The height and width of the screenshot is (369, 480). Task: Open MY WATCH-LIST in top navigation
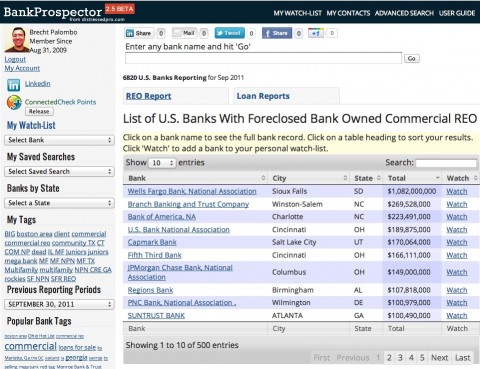click(x=297, y=13)
